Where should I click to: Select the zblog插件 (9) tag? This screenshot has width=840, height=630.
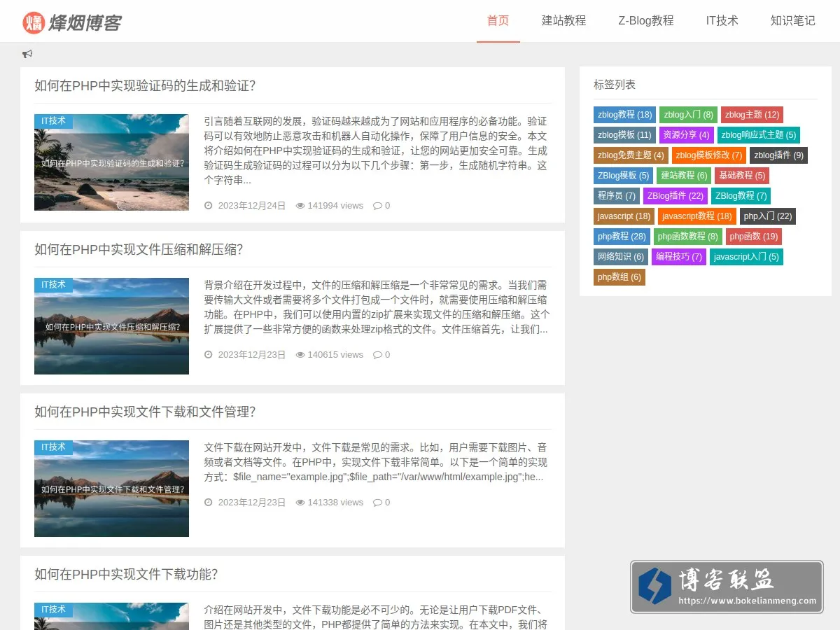(778, 155)
